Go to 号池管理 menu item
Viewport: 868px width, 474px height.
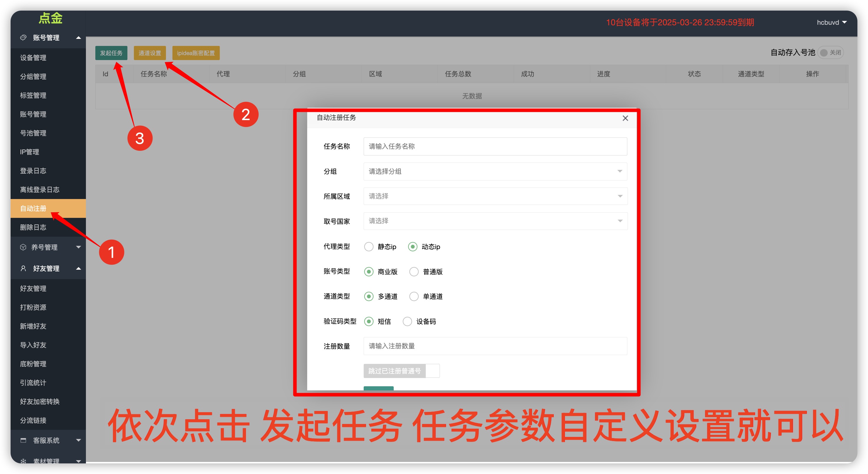click(33, 133)
